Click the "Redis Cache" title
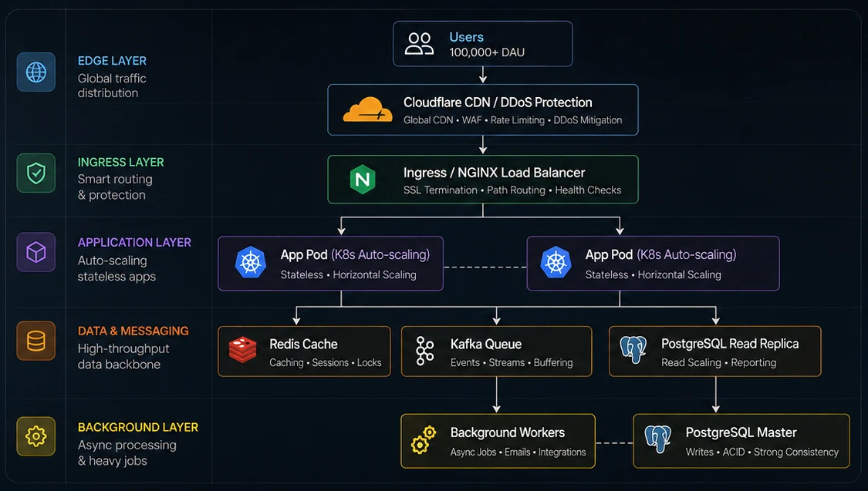This screenshot has width=868, height=491. [x=303, y=344]
